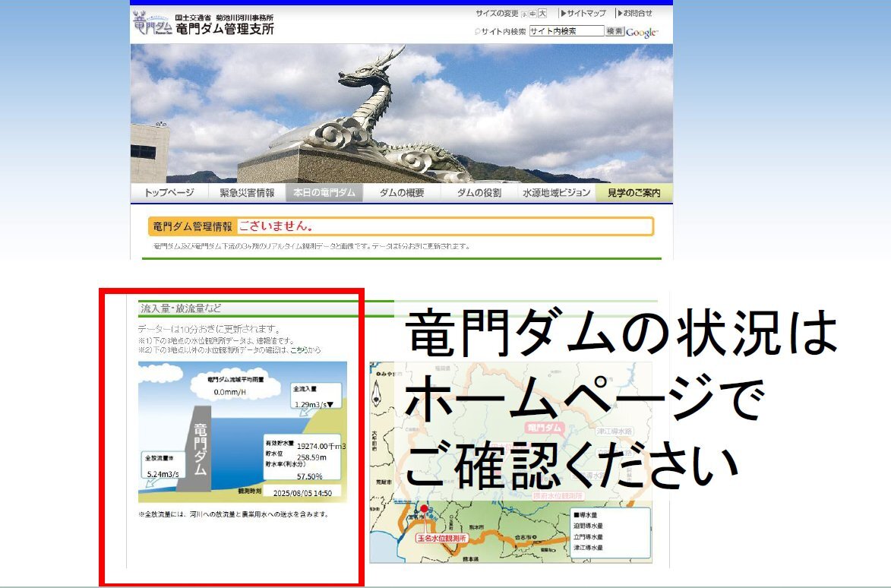Click 迫間導水量 in the map legend
Screen dimensions: 891x588
(x=589, y=526)
